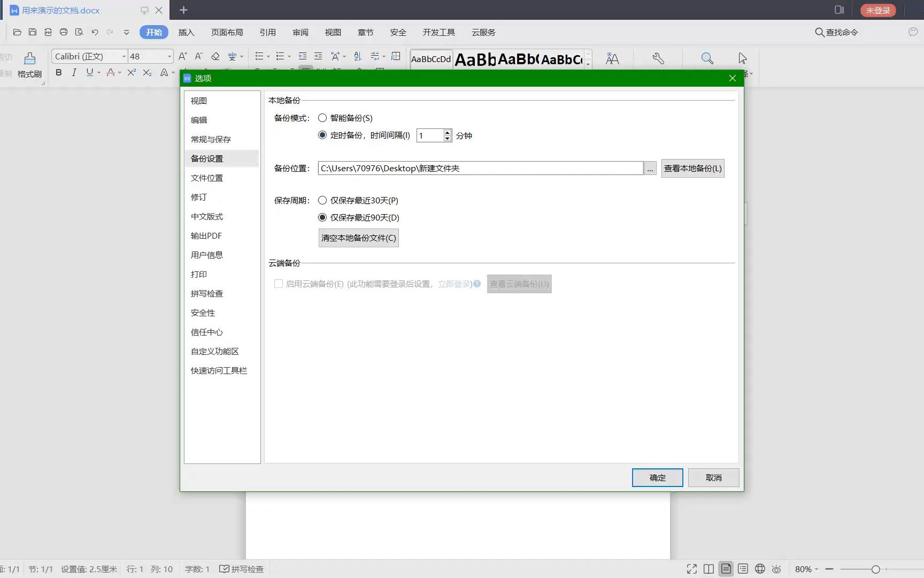
Task: Increase font size with A+ icon
Action: [182, 56]
